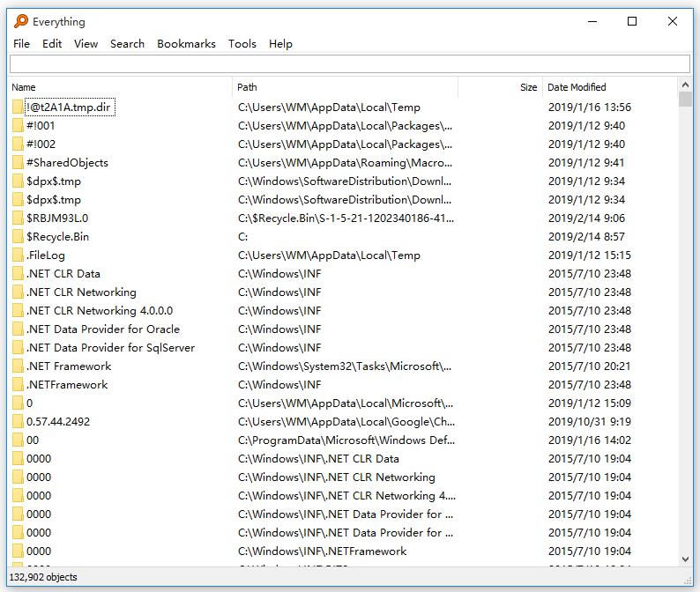Click folder icon of .NET CLR Networking 4.0.0.0
The height and width of the screenshot is (592, 700).
(18, 310)
